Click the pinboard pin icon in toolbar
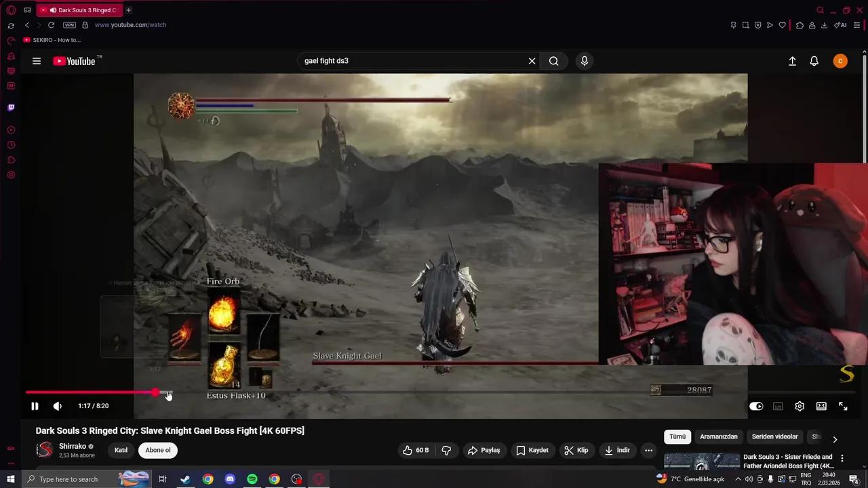Viewport: 868px width, 488px height. pyautogui.click(x=733, y=25)
